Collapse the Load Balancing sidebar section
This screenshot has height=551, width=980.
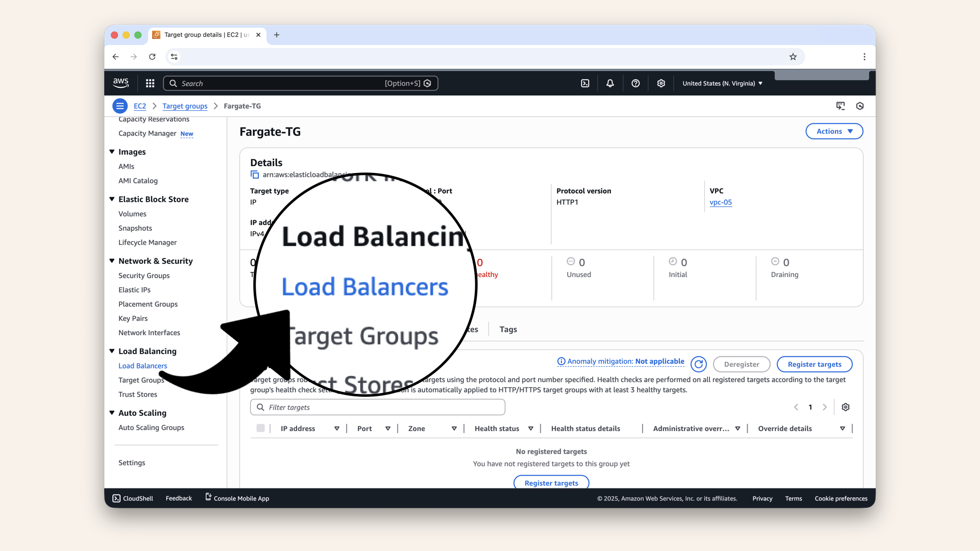pyautogui.click(x=112, y=351)
